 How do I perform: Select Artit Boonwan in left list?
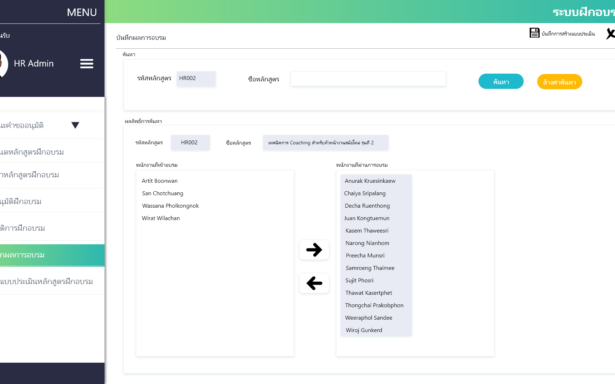(x=160, y=181)
